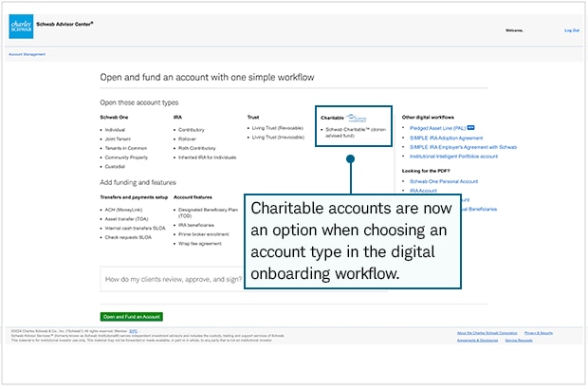The width and height of the screenshot is (588, 389).
Task: Click the 'Other digital workflows' heading
Action: (x=428, y=118)
